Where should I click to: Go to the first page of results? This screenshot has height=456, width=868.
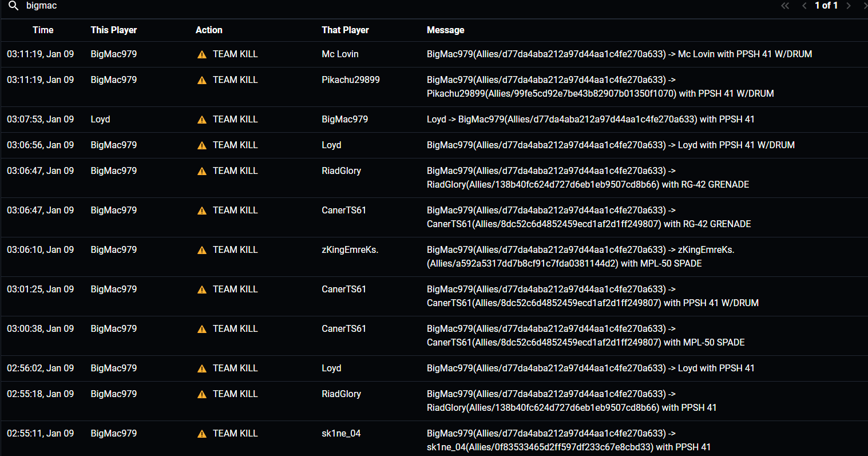click(785, 6)
